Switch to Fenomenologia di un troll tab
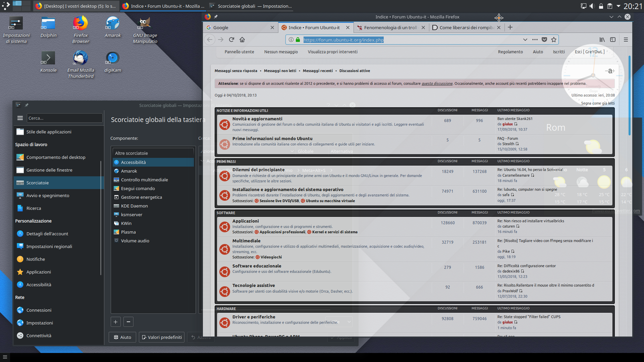644x362 pixels. pos(391,28)
